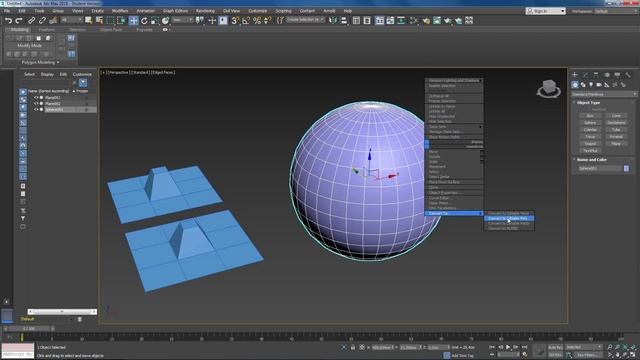
Task: Switch to the Modify command panel tab
Action: (585, 75)
